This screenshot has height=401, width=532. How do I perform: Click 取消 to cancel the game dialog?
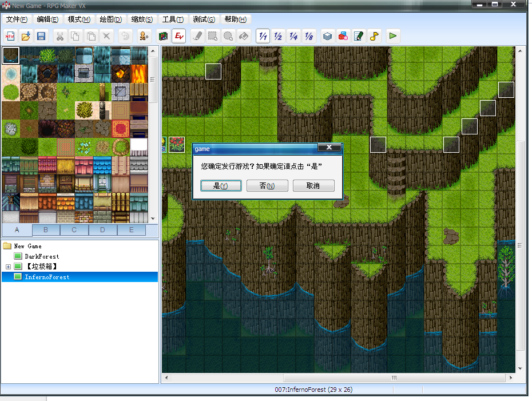tap(313, 185)
